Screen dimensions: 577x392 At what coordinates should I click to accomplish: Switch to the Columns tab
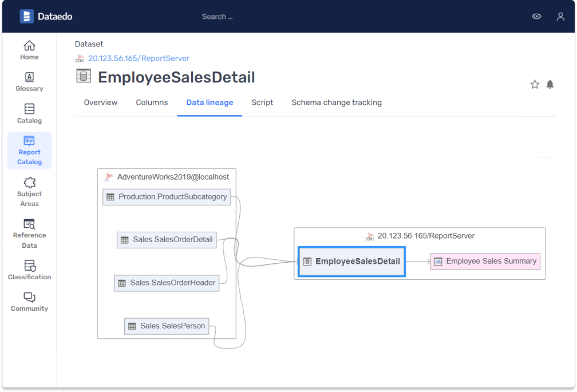click(152, 102)
